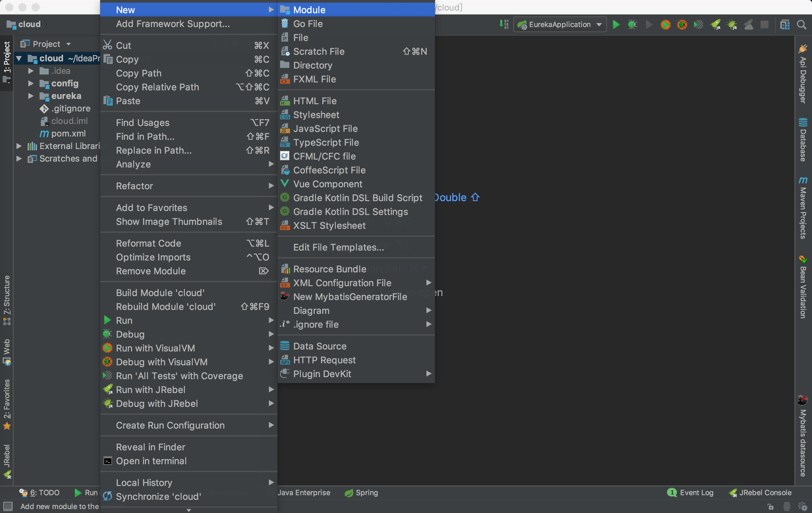Expand the eureka folder in project tree
The width and height of the screenshot is (812, 513).
31,96
